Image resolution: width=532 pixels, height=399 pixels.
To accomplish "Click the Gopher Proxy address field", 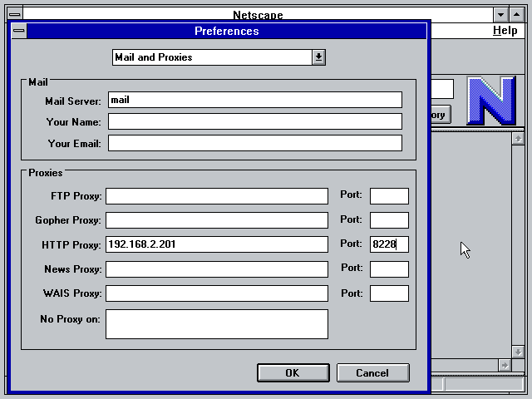I will (x=217, y=220).
